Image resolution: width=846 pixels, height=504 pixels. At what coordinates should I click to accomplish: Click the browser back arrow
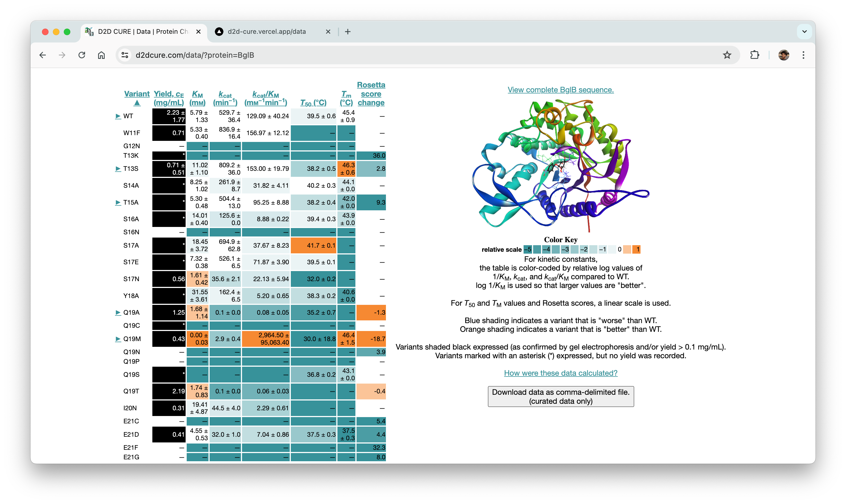coord(43,55)
